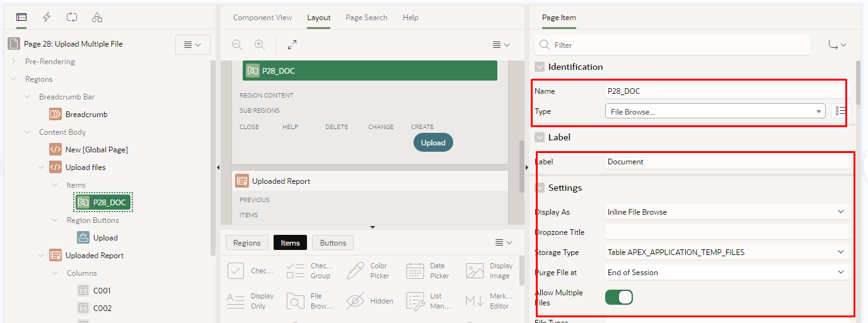
Task: Collapse the Upload files tree node
Action: pyautogui.click(x=42, y=167)
